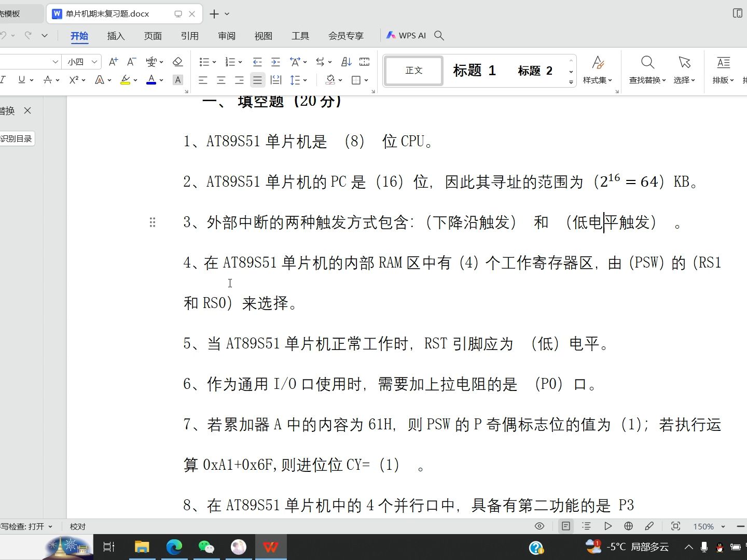Screen dimensions: 747x560
Task: Align text left
Action: 203,80
